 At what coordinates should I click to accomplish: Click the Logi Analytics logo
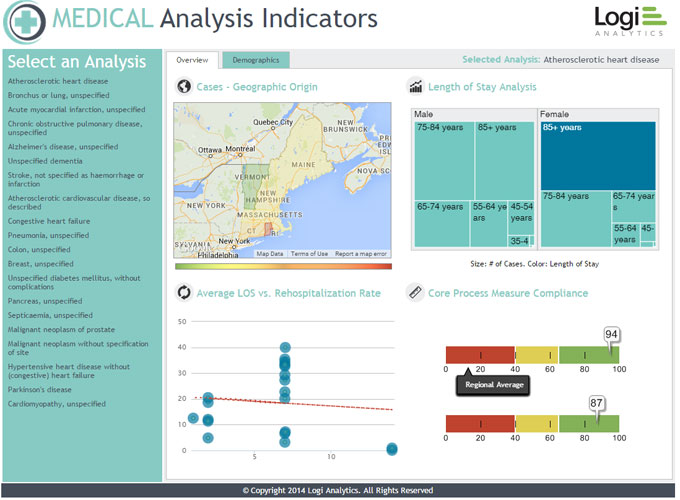click(630, 21)
